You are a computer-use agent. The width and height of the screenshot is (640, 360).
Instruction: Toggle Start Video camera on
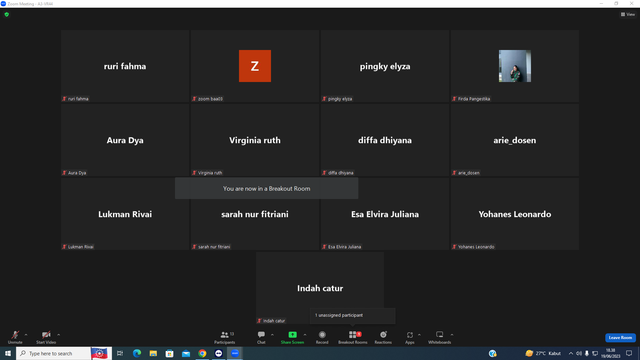click(x=46, y=337)
